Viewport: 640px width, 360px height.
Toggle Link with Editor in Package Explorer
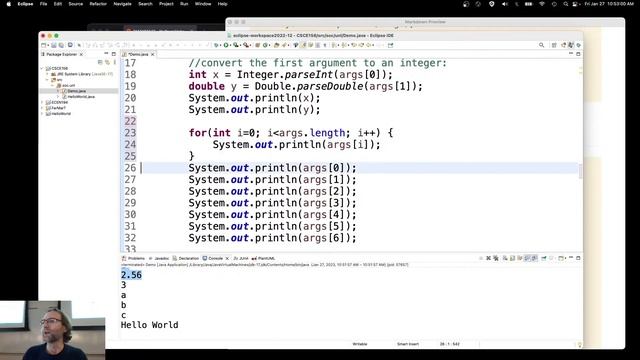tap(107, 62)
